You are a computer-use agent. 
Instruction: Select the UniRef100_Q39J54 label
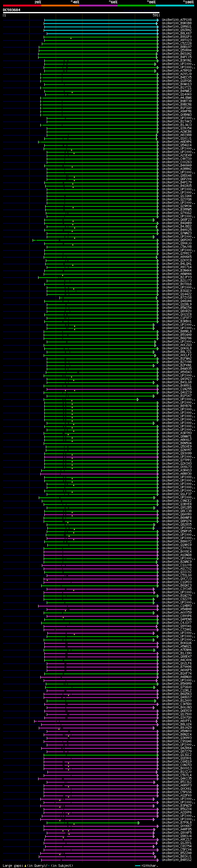pyautogui.click(x=177, y=128)
